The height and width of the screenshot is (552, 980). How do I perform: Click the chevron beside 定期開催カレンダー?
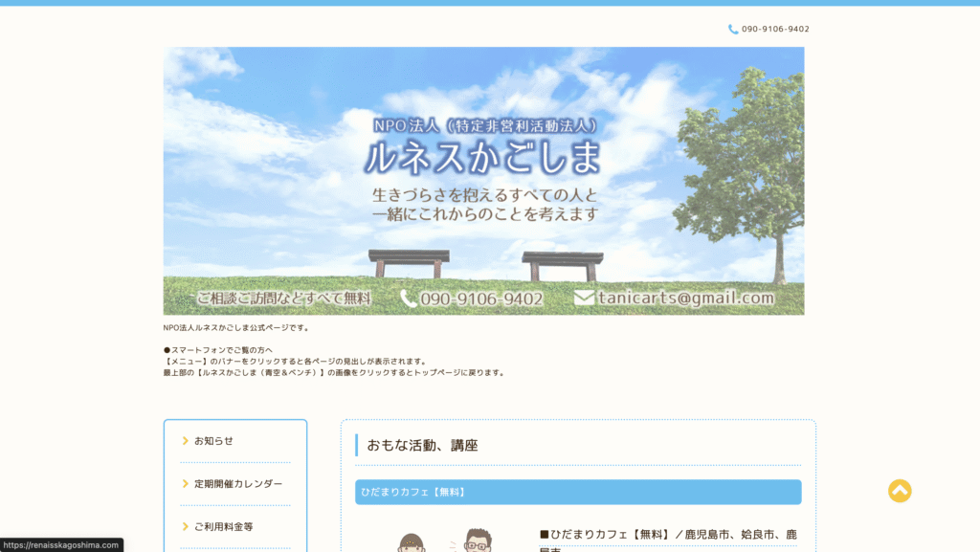point(186,484)
